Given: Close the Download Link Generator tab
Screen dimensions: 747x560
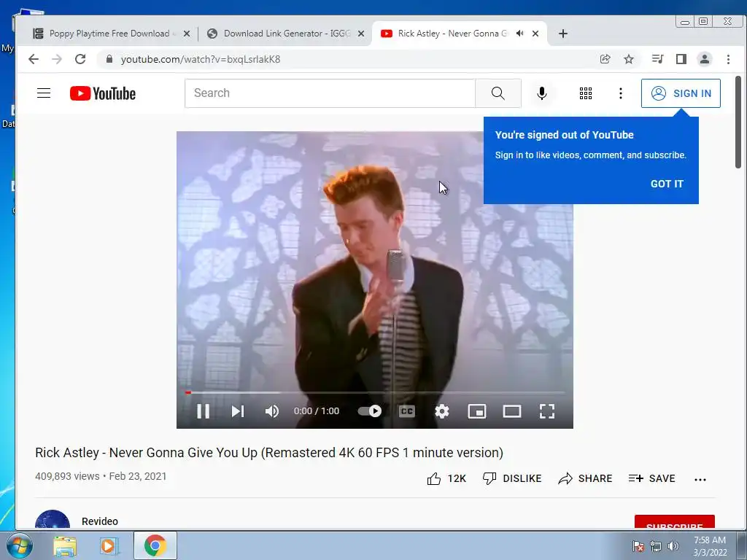Looking at the screenshot, I should click(x=361, y=34).
